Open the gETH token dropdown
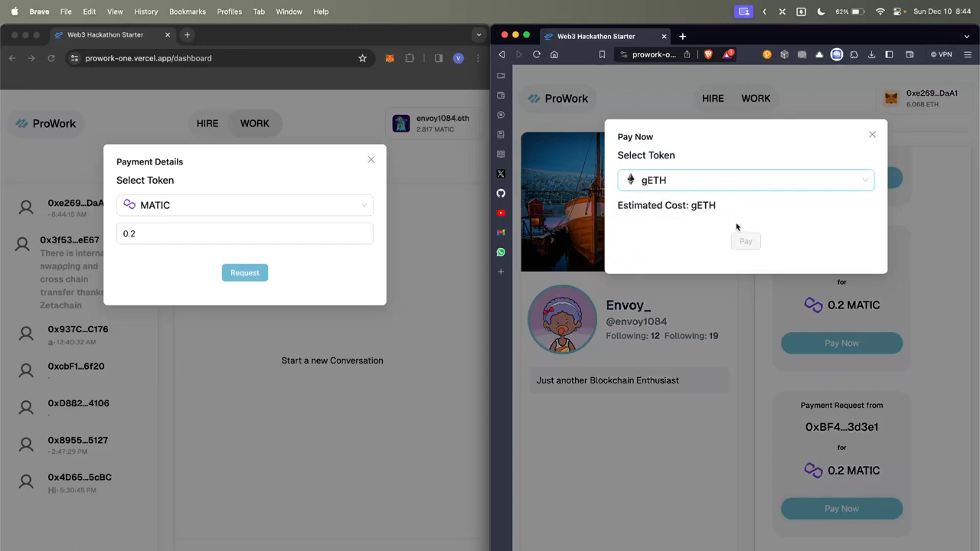 746,180
